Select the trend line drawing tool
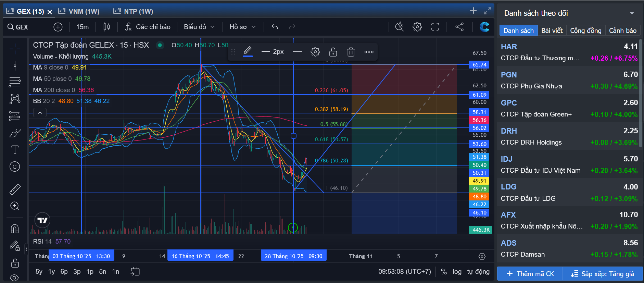This screenshot has height=283, width=644. point(15,65)
